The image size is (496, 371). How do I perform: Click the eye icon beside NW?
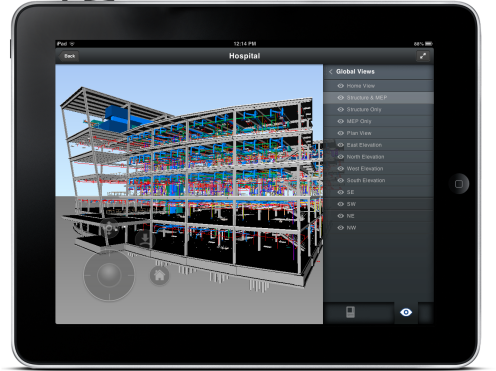click(340, 228)
